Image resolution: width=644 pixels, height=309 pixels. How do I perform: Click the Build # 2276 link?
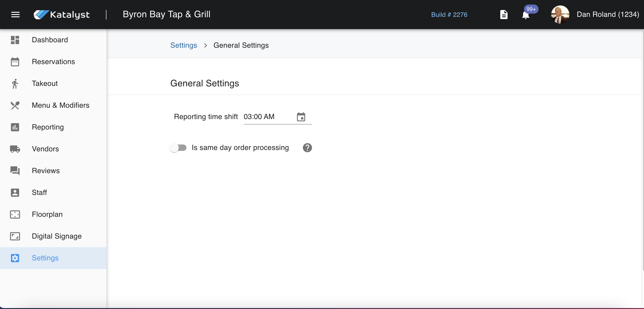click(x=449, y=15)
